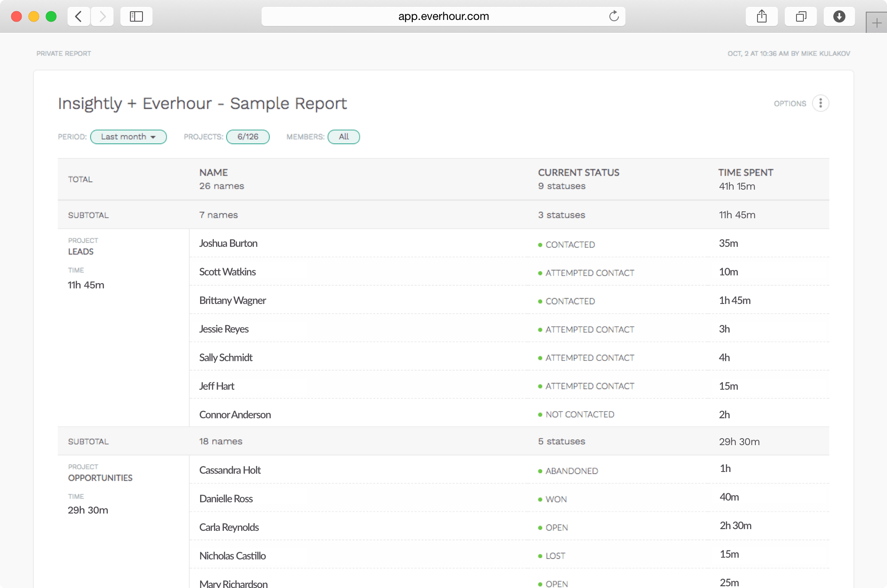
Task: Click the forward navigation arrow icon
Action: [x=102, y=16]
